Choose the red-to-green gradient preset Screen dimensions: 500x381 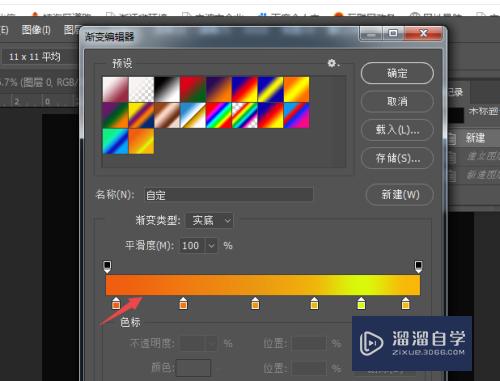(x=193, y=89)
